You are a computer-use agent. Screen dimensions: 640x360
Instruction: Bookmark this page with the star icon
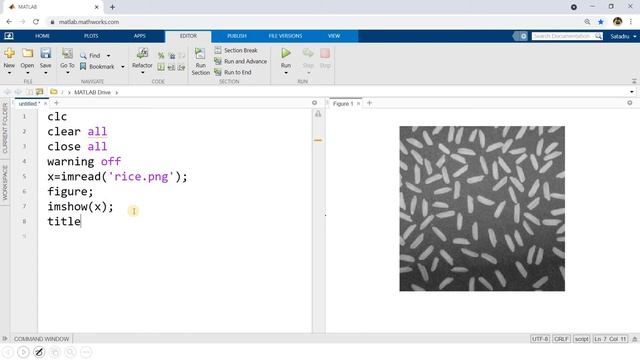click(x=601, y=22)
